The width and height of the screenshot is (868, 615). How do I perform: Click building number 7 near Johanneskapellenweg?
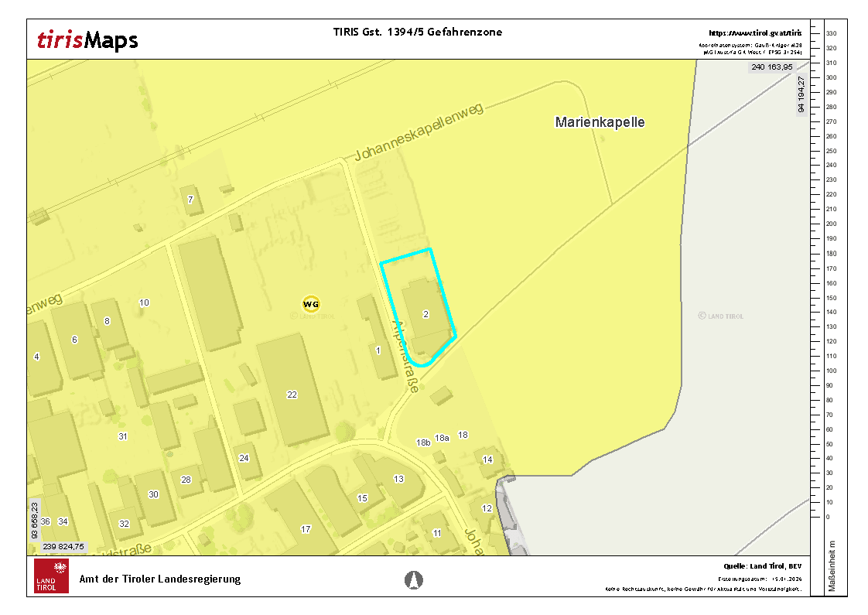(190, 200)
